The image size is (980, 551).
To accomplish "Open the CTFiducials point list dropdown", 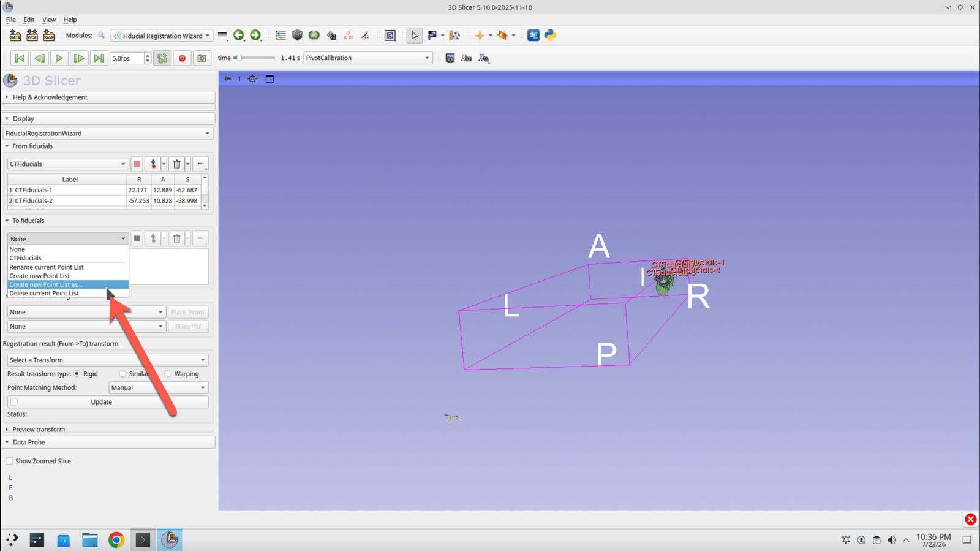I will (67, 164).
